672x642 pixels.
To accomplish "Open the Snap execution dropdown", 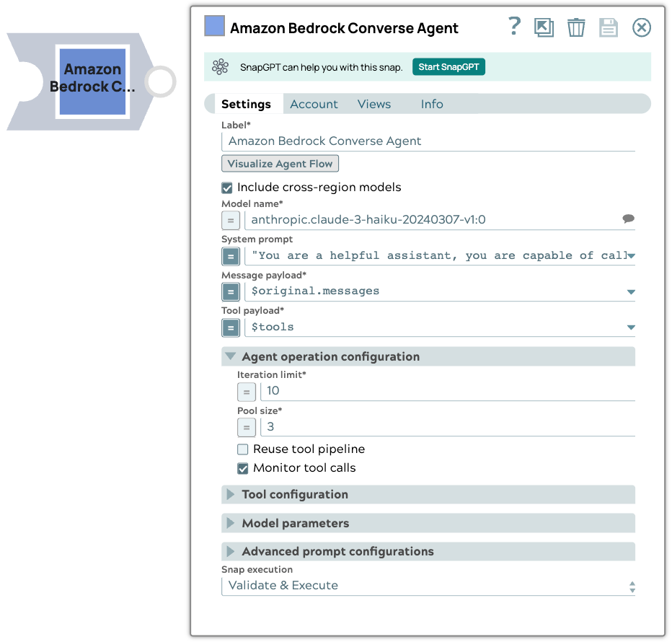I will tap(428, 586).
